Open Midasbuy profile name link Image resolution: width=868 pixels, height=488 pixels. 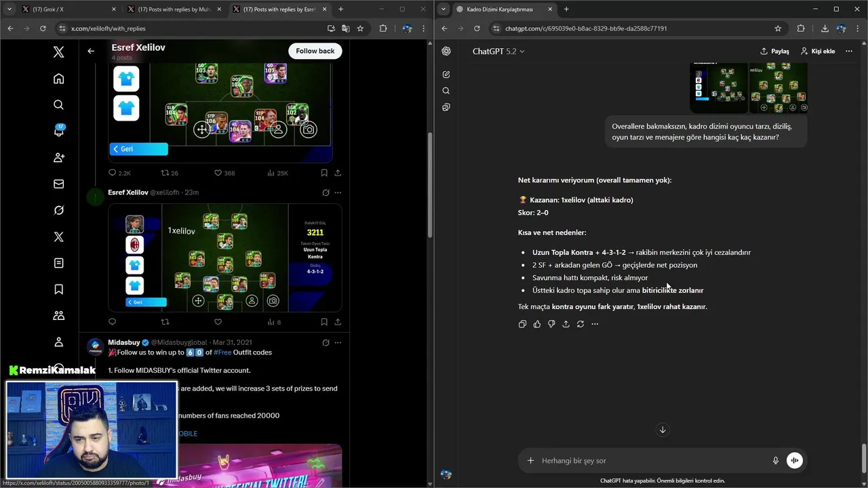point(123,342)
